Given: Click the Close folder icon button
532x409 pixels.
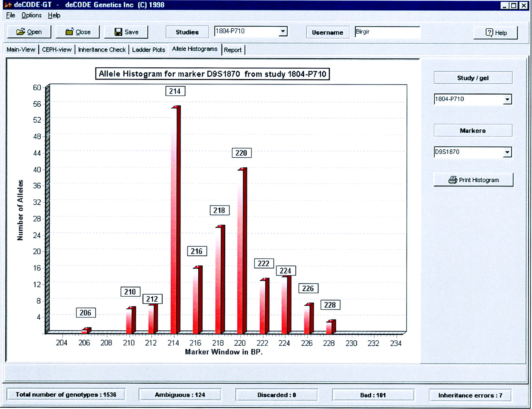Looking at the screenshot, I should click(x=69, y=32).
